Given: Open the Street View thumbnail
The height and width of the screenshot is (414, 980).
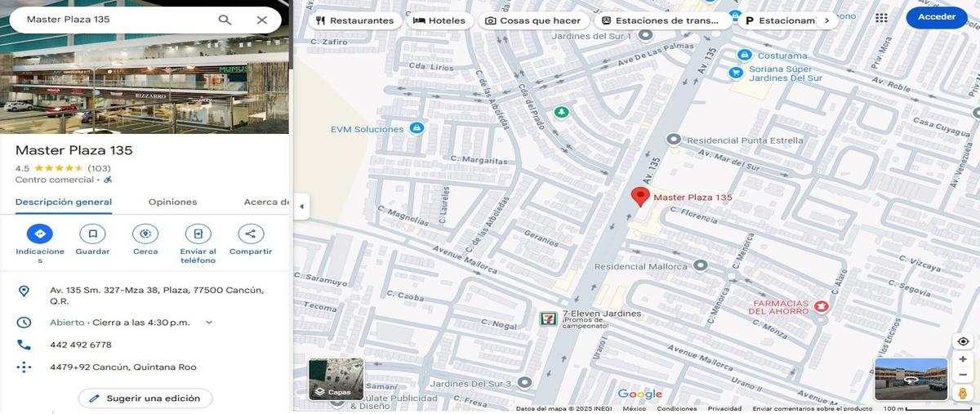Looking at the screenshot, I should pyautogui.click(x=911, y=379).
